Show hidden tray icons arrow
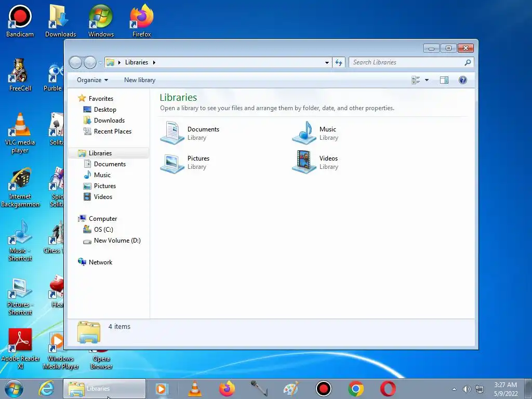This screenshot has height=399, width=532. [x=454, y=389]
